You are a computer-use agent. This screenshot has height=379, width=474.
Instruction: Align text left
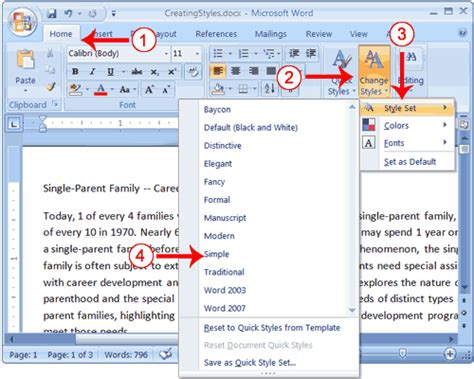(218, 71)
